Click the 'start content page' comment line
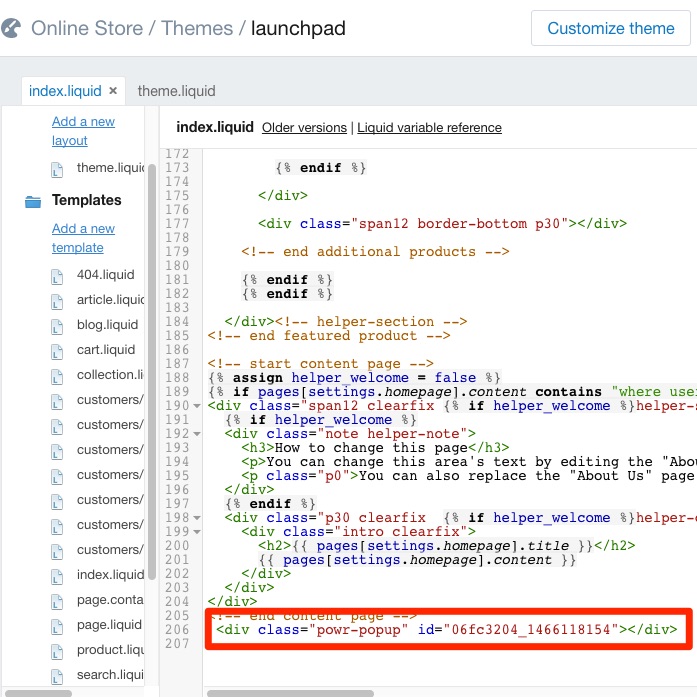697x697 pixels. click(320, 364)
